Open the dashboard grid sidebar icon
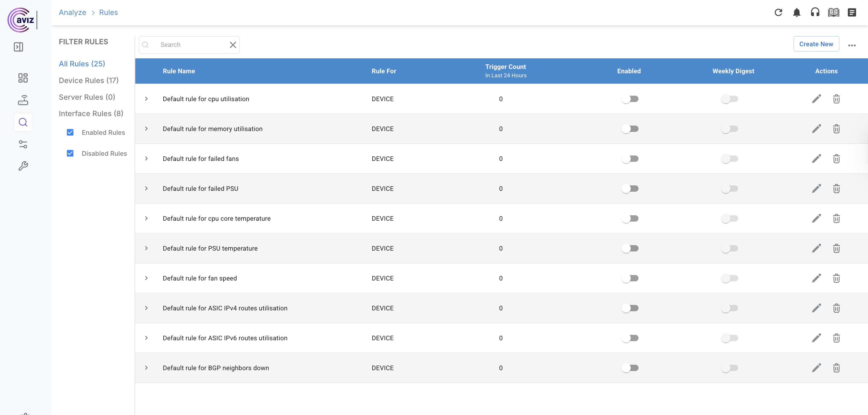The height and width of the screenshot is (415, 868). tap(23, 78)
